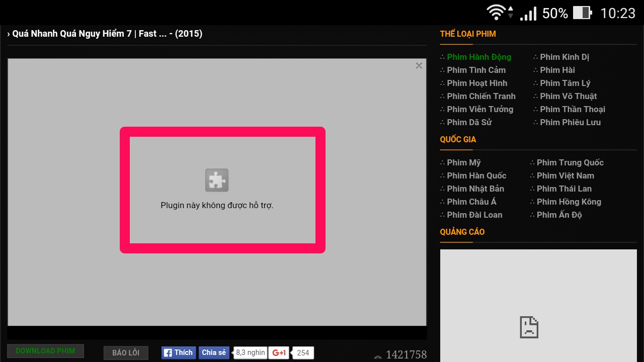Click the 254 Google plus count
The image size is (644, 362).
(x=303, y=353)
